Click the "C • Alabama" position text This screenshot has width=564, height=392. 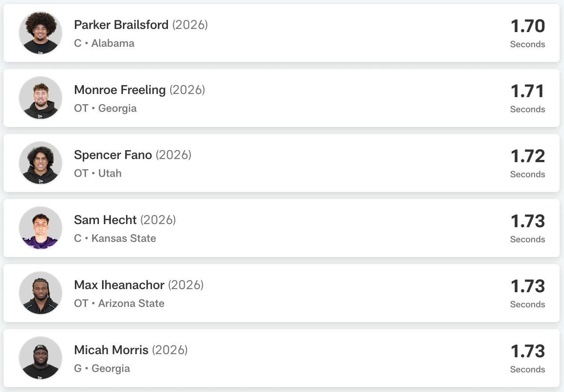click(x=104, y=44)
